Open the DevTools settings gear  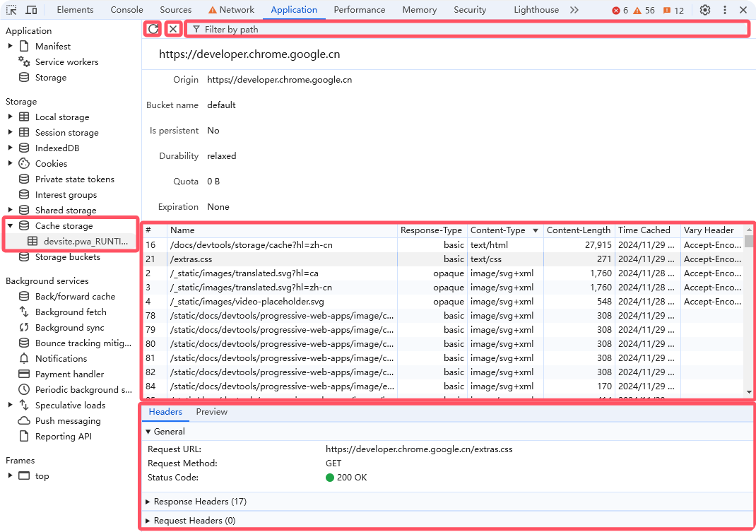tap(704, 10)
